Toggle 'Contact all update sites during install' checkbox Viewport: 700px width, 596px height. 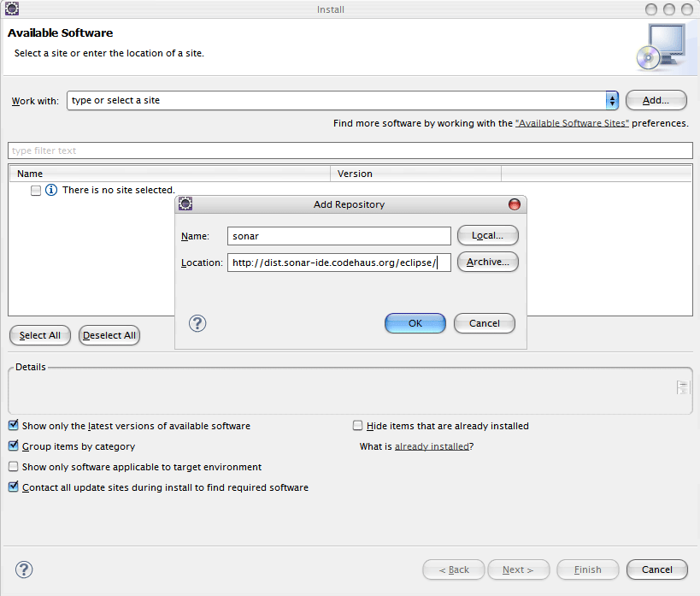(14, 487)
